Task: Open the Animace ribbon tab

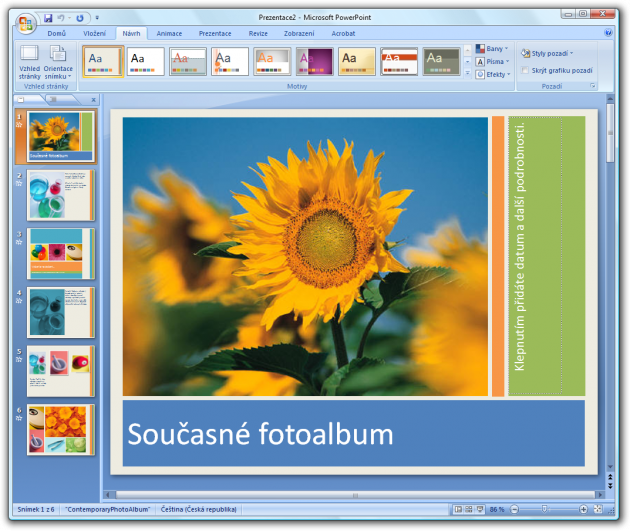Action: pos(169,33)
